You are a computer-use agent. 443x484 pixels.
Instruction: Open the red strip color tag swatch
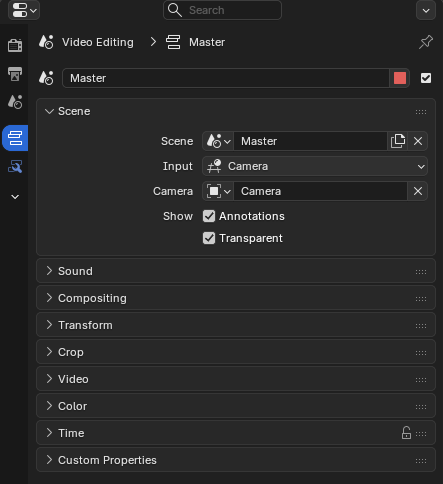[400, 78]
